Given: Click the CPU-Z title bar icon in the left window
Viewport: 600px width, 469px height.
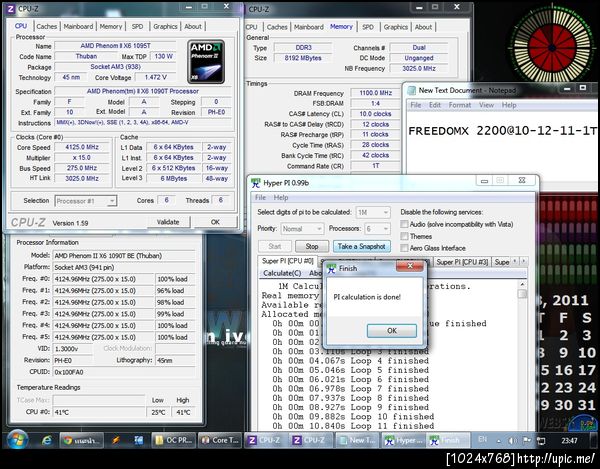Looking at the screenshot, I should click(11, 8).
